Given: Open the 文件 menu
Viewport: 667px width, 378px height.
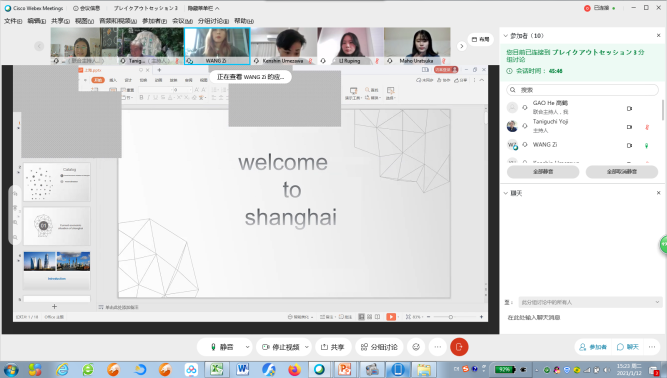Looking at the screenshot, I should click(x=13, y=21).
